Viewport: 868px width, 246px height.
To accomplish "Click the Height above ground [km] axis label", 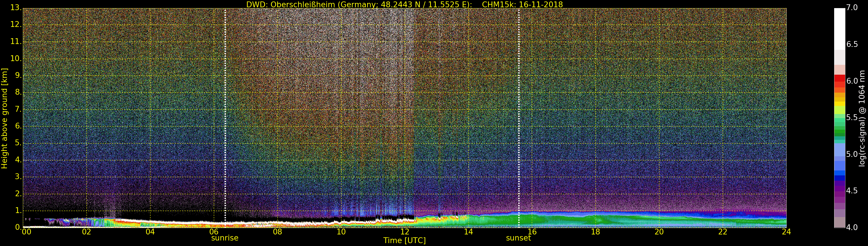I will click(4, 118).
